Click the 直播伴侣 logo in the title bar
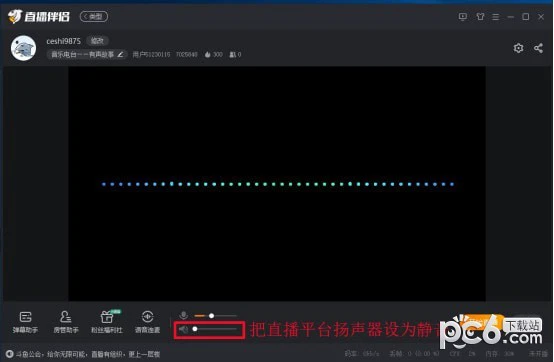This screenshot has width=554, height=362. click(39, 16)
